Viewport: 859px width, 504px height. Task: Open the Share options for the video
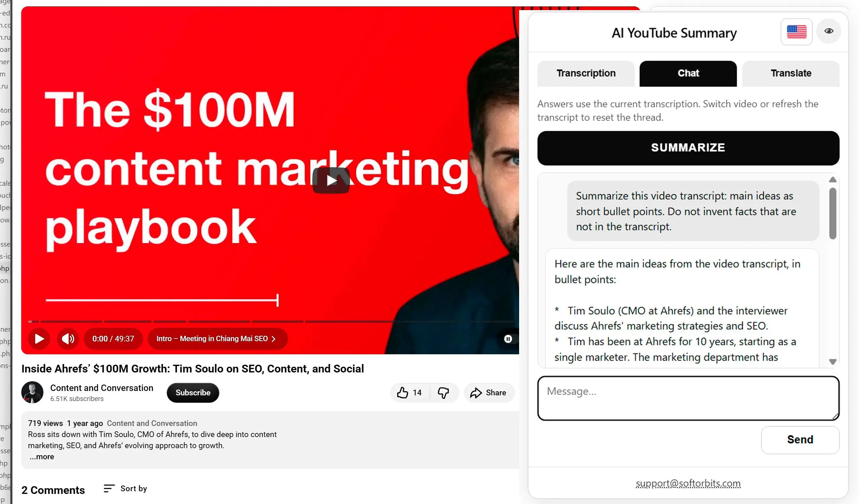[x=489, y=392]
